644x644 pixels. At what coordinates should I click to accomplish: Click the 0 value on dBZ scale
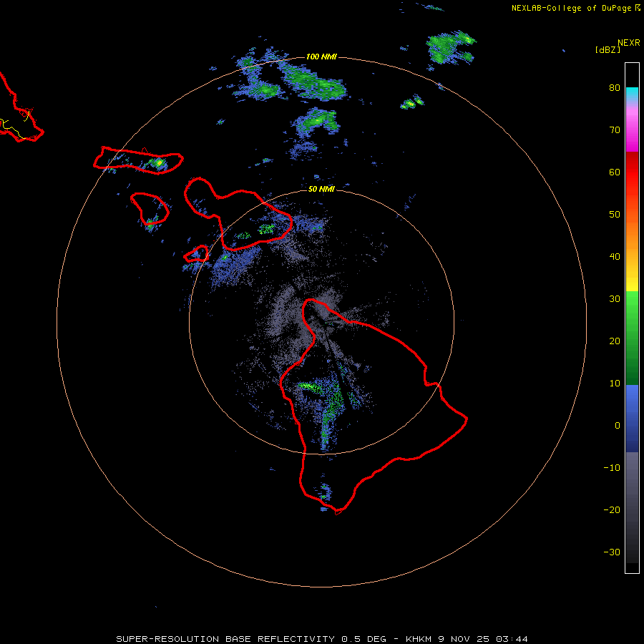(618, 426)
